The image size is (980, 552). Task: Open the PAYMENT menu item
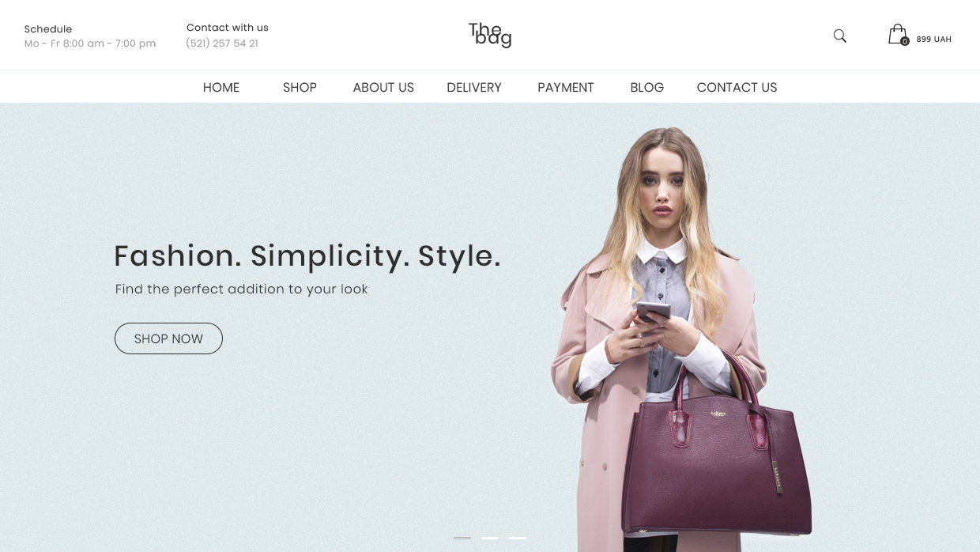566,88
